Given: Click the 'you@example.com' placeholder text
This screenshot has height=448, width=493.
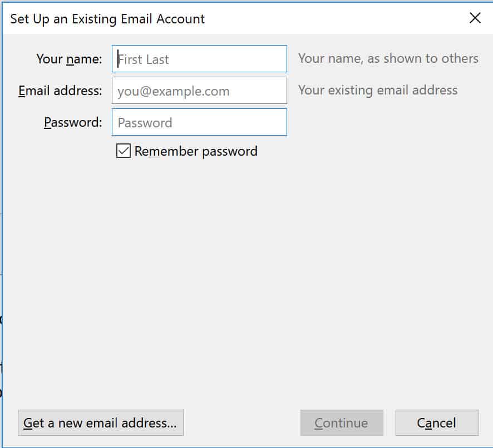Looking at the screenshot, I should click(x=174, y=91).
